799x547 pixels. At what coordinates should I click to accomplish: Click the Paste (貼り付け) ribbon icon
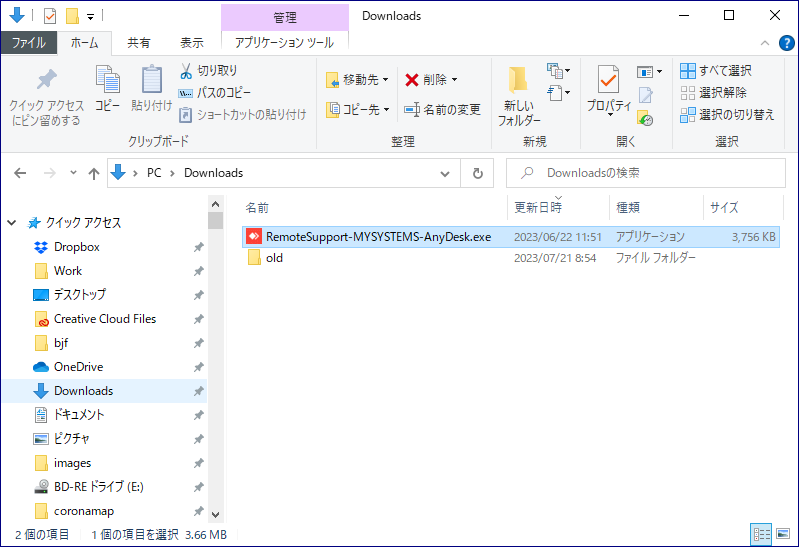(151, 88)
